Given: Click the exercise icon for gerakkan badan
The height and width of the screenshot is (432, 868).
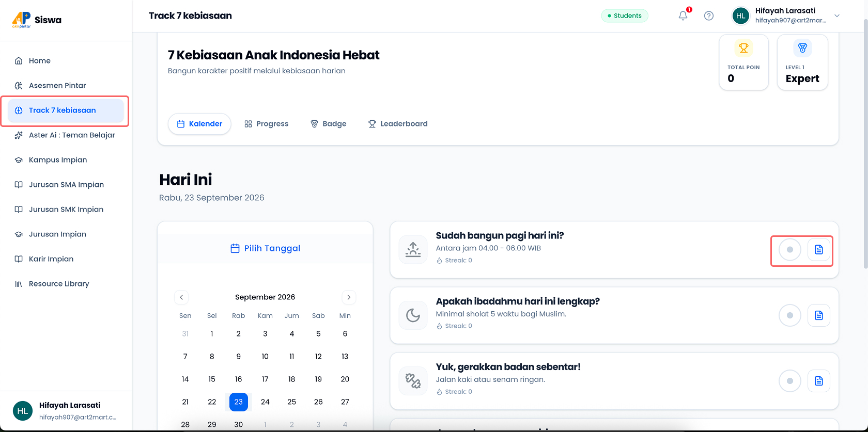Looking at the screenshot, I should point(413,381).
